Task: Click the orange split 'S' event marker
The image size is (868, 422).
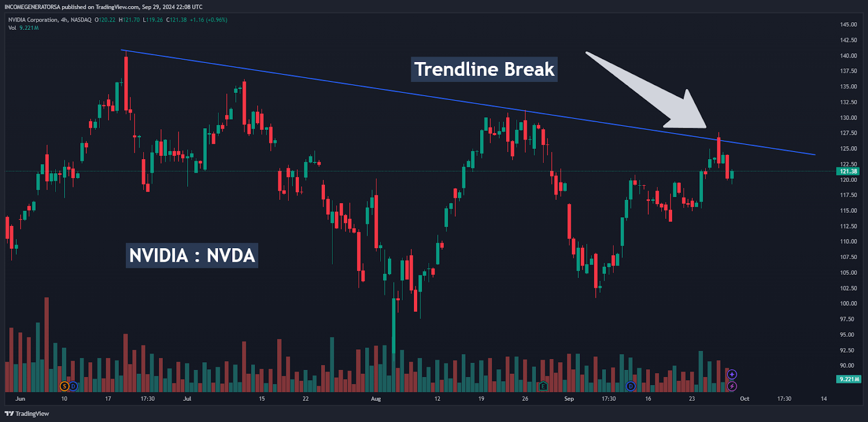Action: coord(65,386)
